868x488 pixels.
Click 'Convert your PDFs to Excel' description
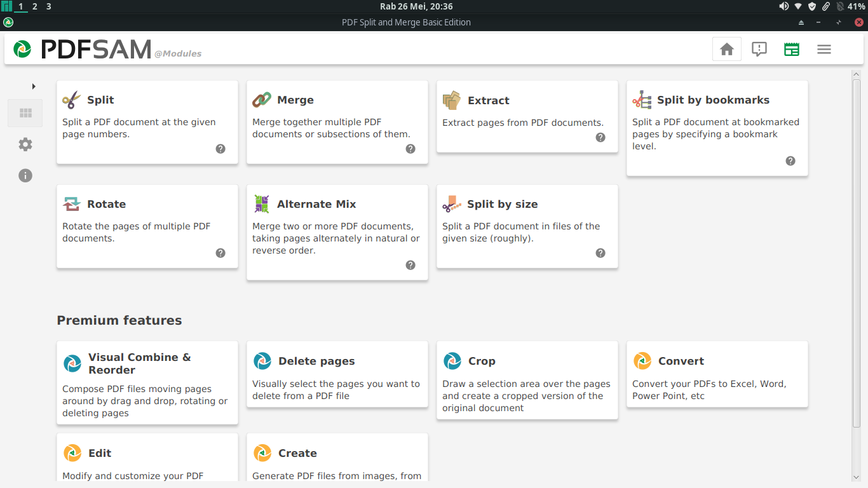tap(709, 390)
